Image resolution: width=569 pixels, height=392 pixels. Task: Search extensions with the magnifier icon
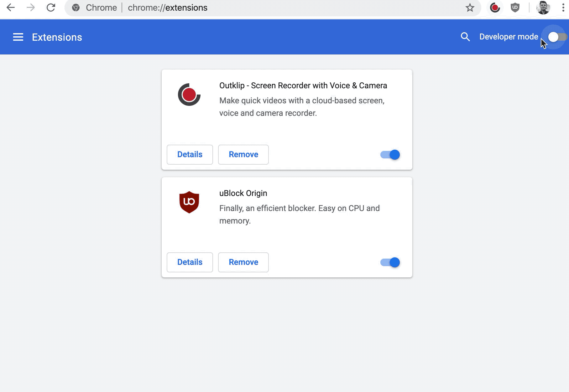(465, 37)
